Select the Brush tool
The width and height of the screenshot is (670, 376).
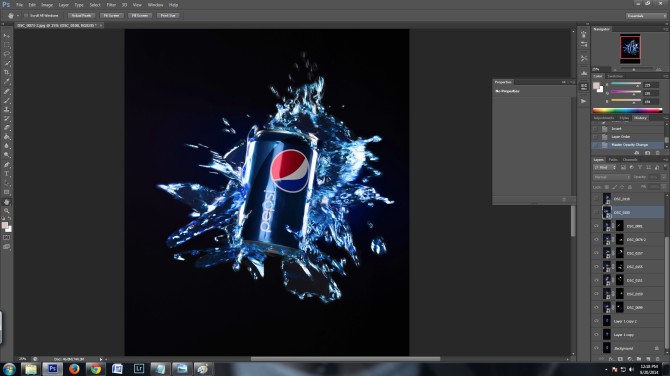[x=7, y=100]
